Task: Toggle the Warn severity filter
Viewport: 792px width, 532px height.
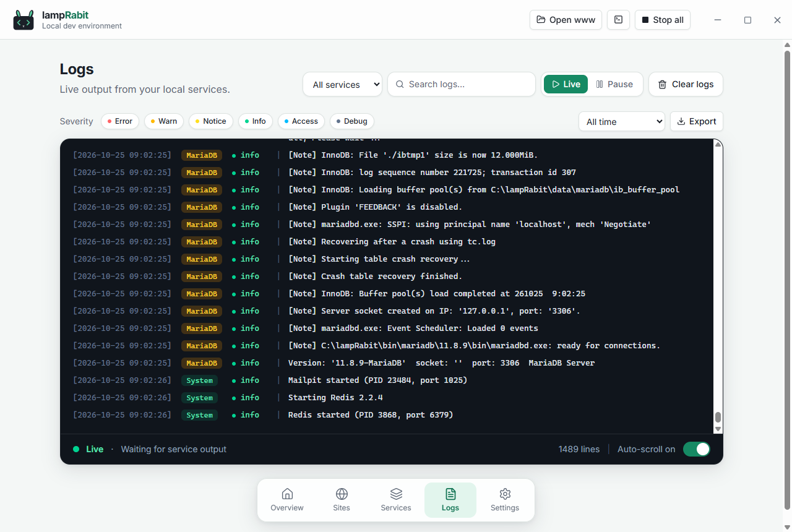Action: click(164, 121)
